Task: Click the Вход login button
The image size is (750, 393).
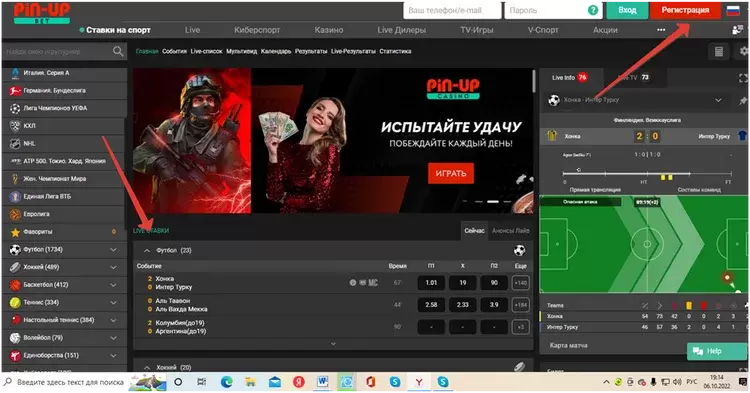Action: pos(627,10)
